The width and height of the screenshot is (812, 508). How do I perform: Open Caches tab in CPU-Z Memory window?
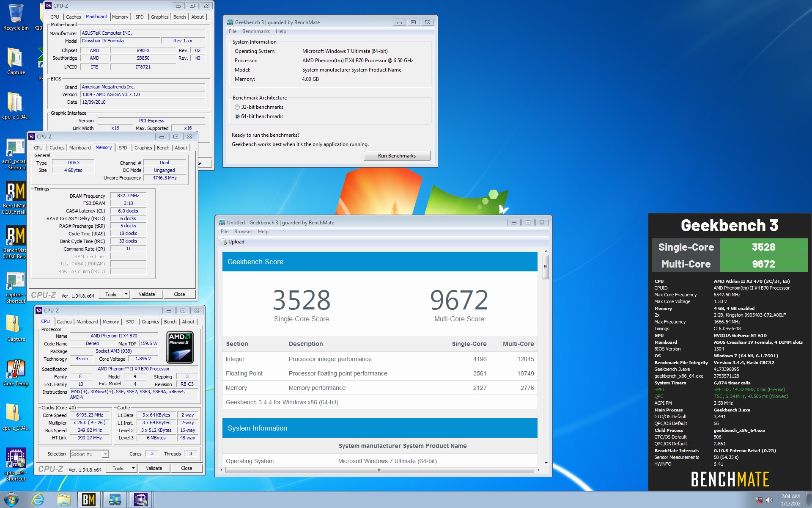coord(57,148)
